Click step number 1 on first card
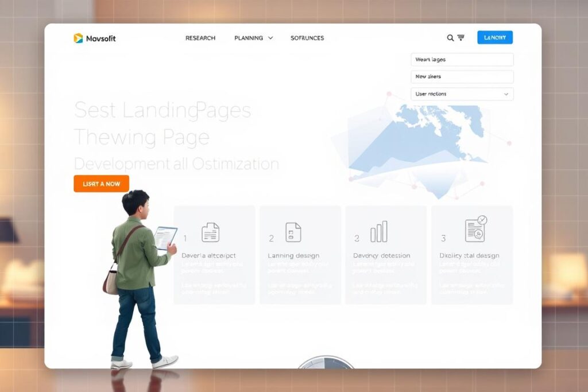Screen dimensions: 588x392 (185, 238)
